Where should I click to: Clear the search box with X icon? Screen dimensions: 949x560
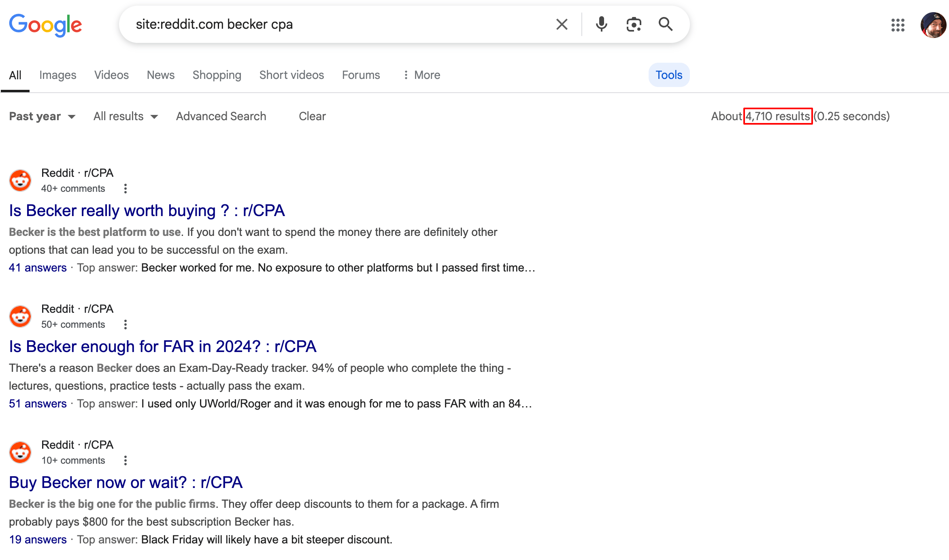click(x=562, y=24)
